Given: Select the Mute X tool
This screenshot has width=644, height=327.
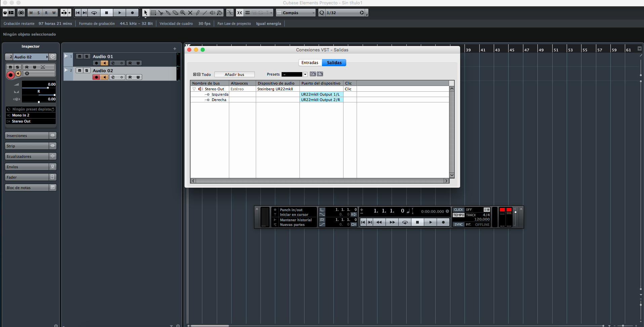Looking at the screenshot, I should [x=190, y=13].
